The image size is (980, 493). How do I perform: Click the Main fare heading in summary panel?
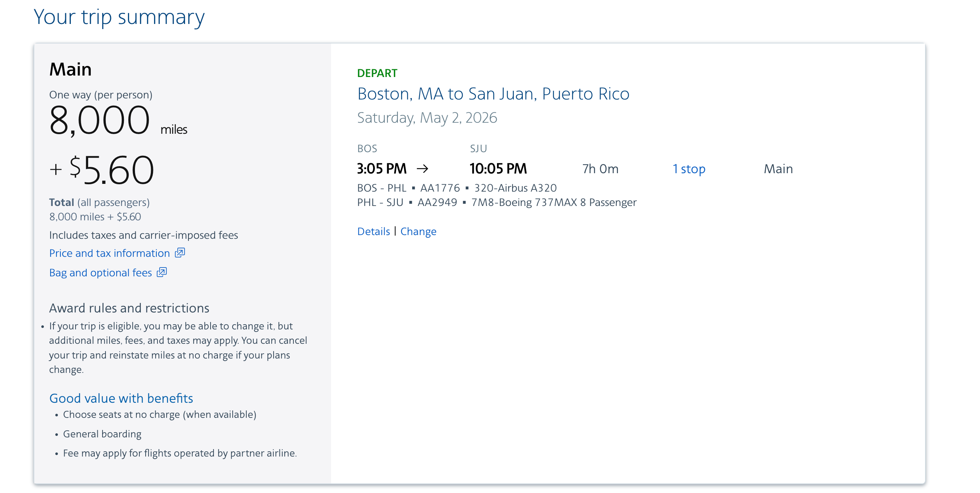click(x=71, y=69)
